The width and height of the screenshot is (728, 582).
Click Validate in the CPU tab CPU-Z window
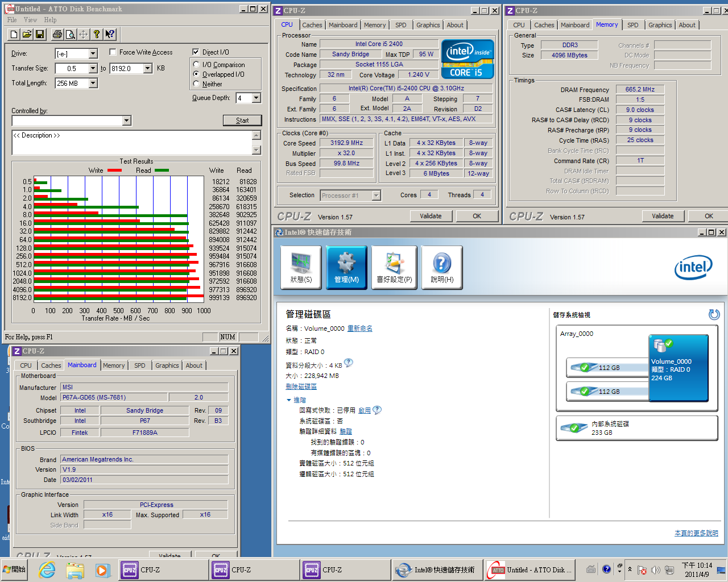tap(431, 216)
